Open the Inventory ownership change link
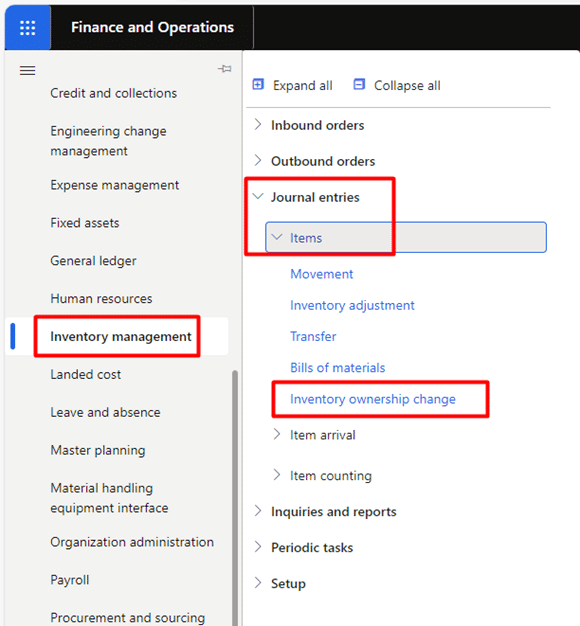Image resolution: width=580 pixels, height=626 pixels. (373, 399)
